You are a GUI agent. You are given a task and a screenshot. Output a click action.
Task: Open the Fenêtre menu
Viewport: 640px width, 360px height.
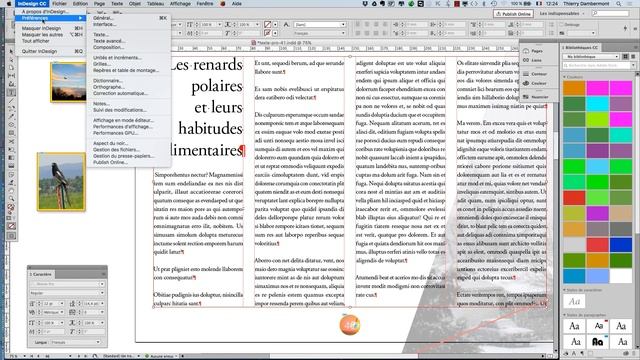point(205,4)
